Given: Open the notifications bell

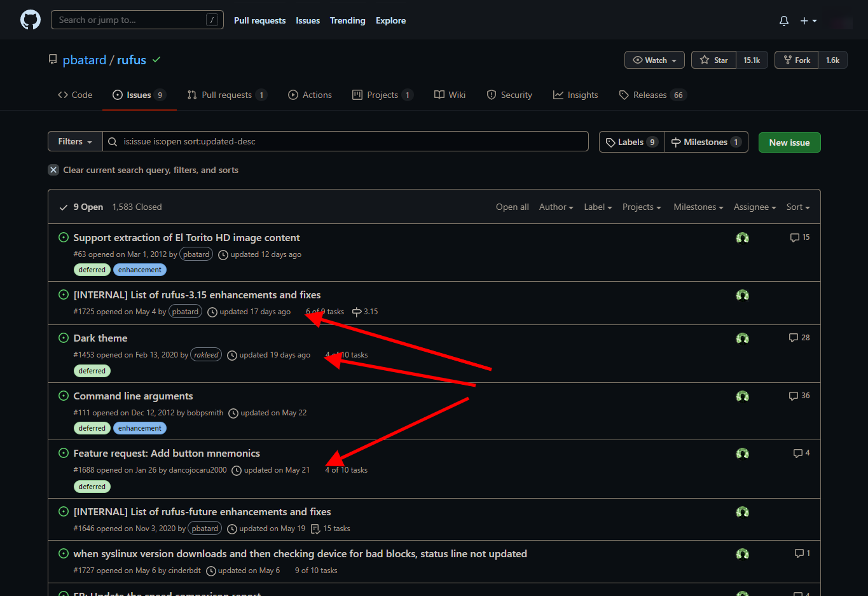Looking at the screenshot, I should [x=784, y=20].
